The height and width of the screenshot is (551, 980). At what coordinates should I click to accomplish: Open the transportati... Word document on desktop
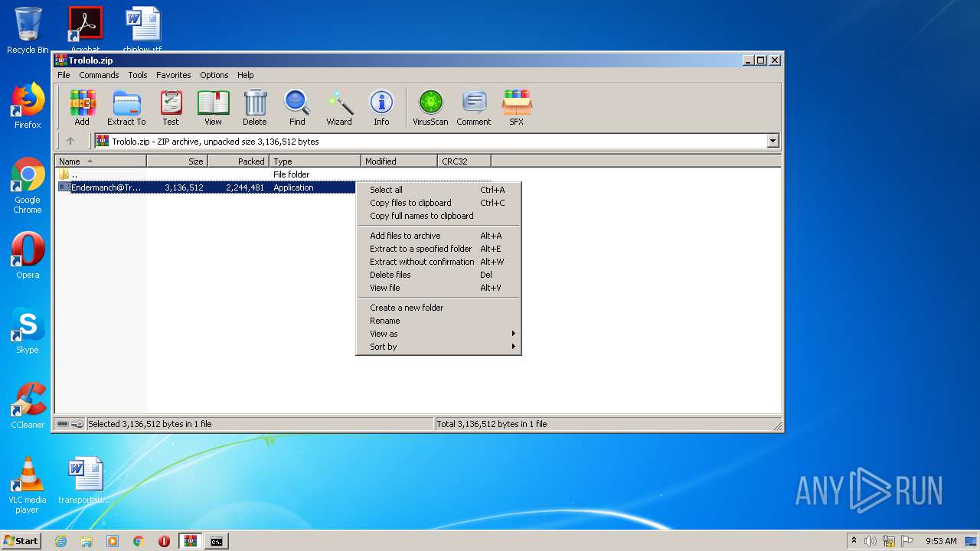(85, 481)
